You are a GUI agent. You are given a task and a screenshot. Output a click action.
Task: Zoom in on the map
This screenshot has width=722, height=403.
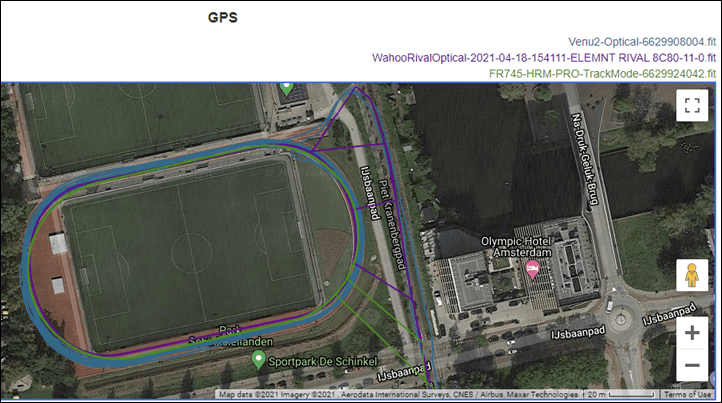[x=692, y=333]
